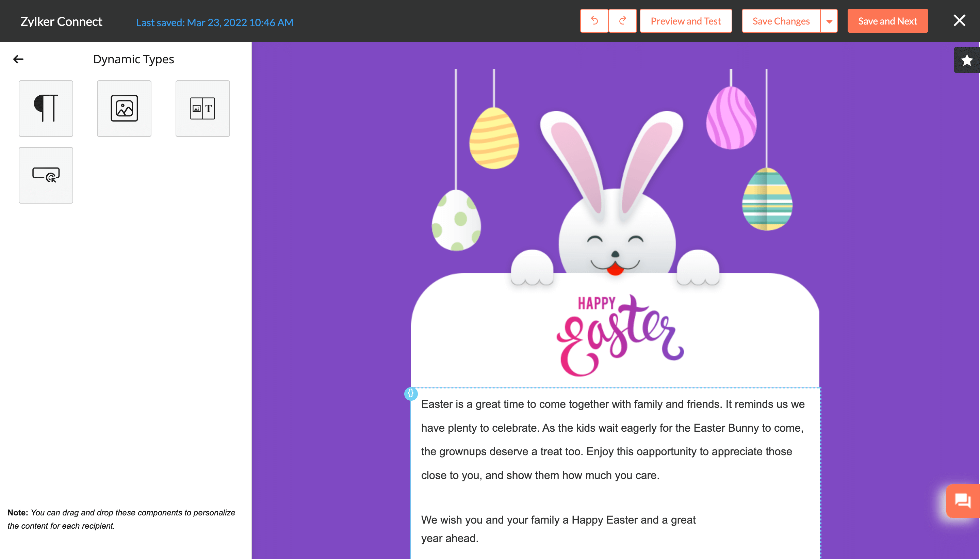The width and height of the screenshot is (980, 559).
Task: Open the star favorites side tab
Action: click(967, 60)
